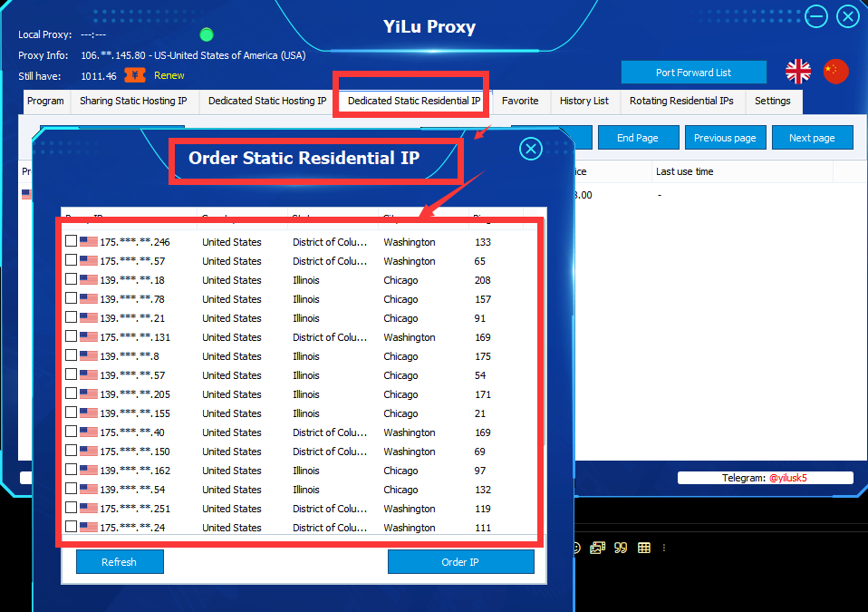Click the US flag beside 139.***.**.205
The height and width of the screenshot is (612, 868).
89,393
